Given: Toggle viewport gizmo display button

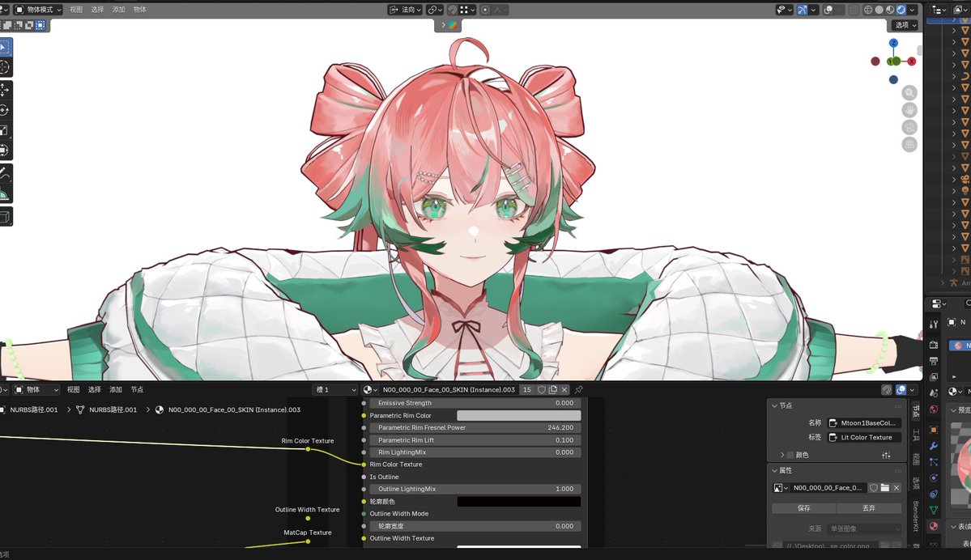Looking at the screenshot, I should [801, 9].
